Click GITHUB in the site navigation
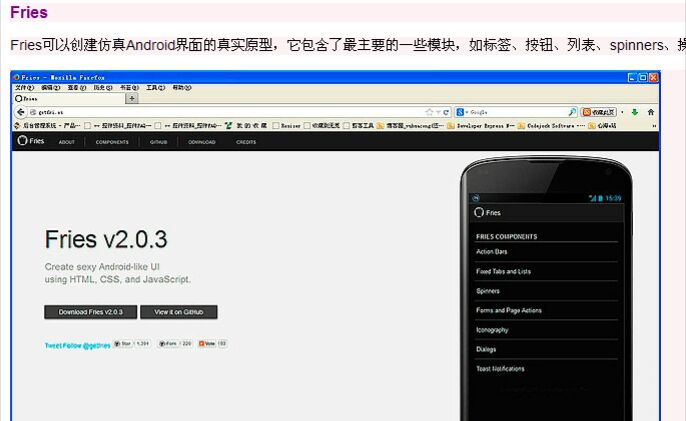686x421 pixels. (158, 142)
